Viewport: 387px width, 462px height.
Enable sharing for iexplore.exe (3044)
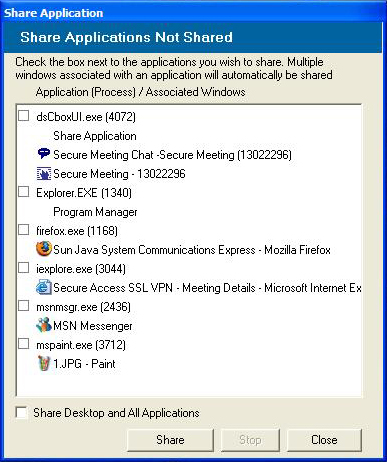pos(23,268)
